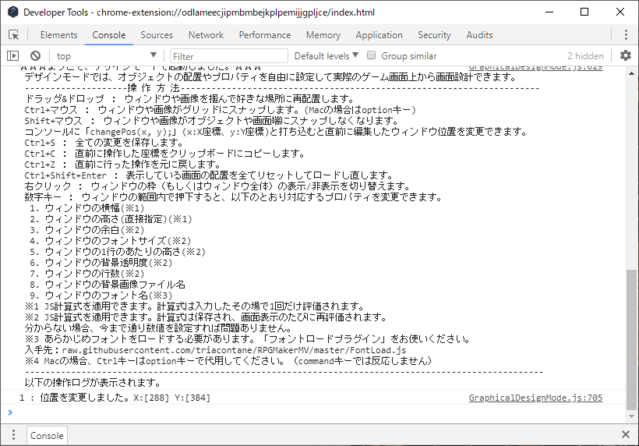639x446 pixels.
Task: Expand the Default levels dropdown
Action: [x=326, y=55]
